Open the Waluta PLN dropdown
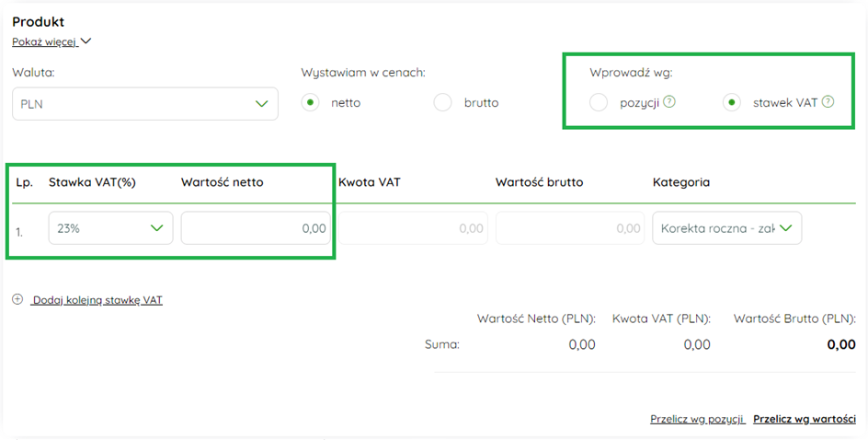This screenshot has height=440, width=868. (x=145, y=104)
